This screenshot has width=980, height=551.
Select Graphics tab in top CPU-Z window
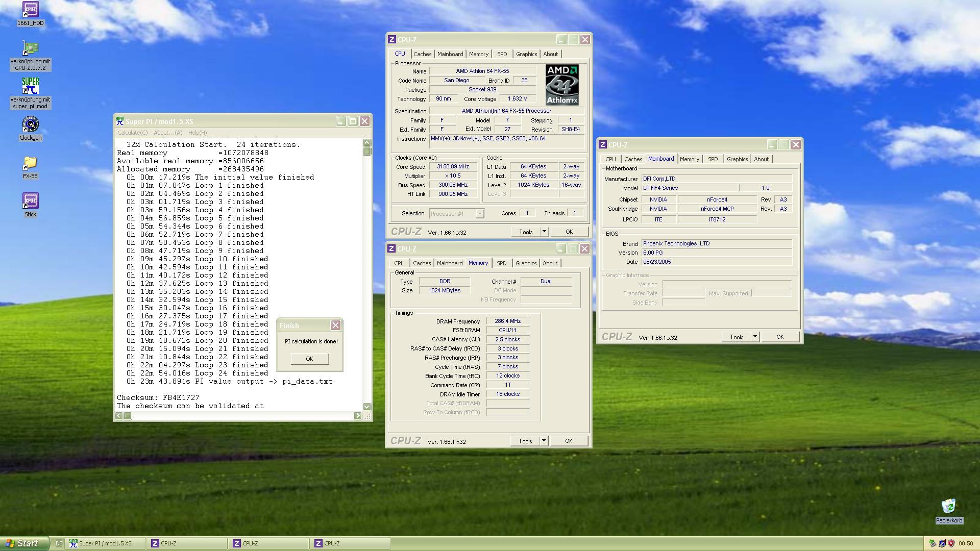(526, 54)
